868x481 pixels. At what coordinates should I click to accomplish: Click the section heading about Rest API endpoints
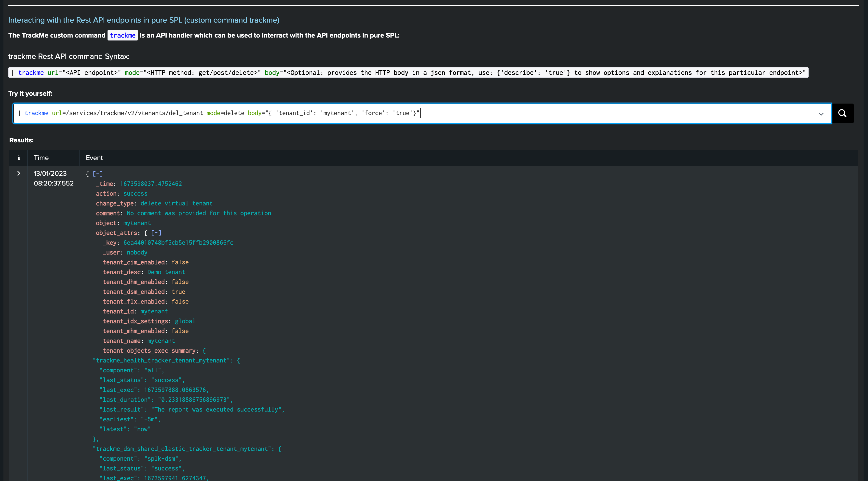point(144,20)
